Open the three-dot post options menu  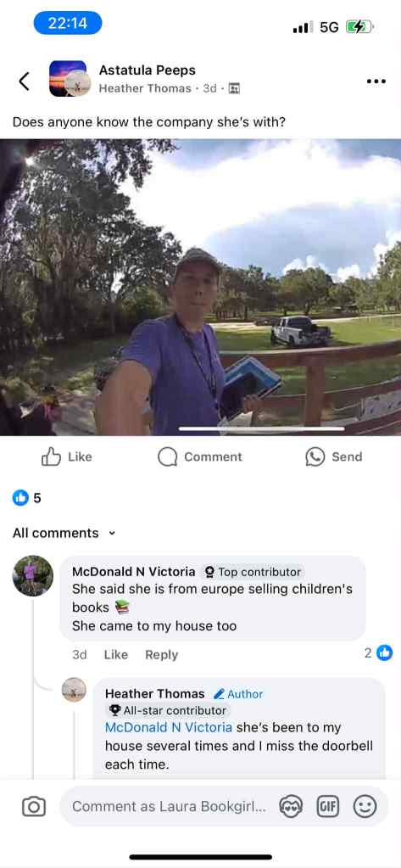tap(376, 81)
